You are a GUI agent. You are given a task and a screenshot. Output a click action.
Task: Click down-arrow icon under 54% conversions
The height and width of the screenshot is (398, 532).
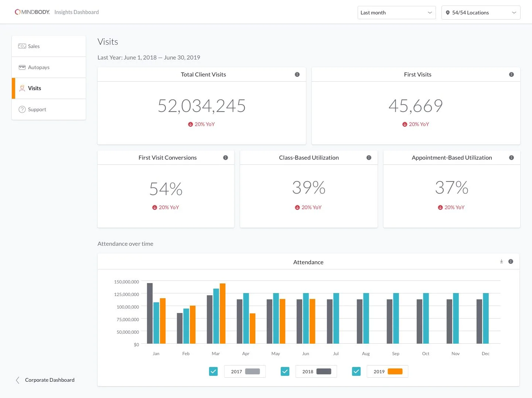154,208
